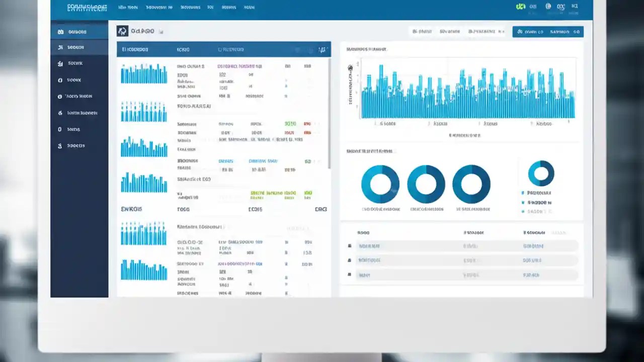Open the reports section via sidebar chart icon
Viewport: 644px width, 362px height.
click(x=61, y=47)
